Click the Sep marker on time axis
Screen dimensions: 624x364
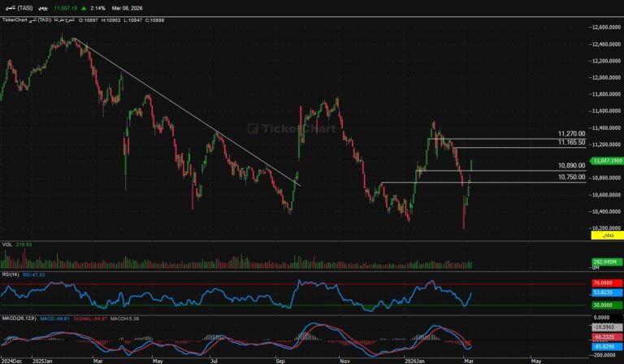pos(280,359)
